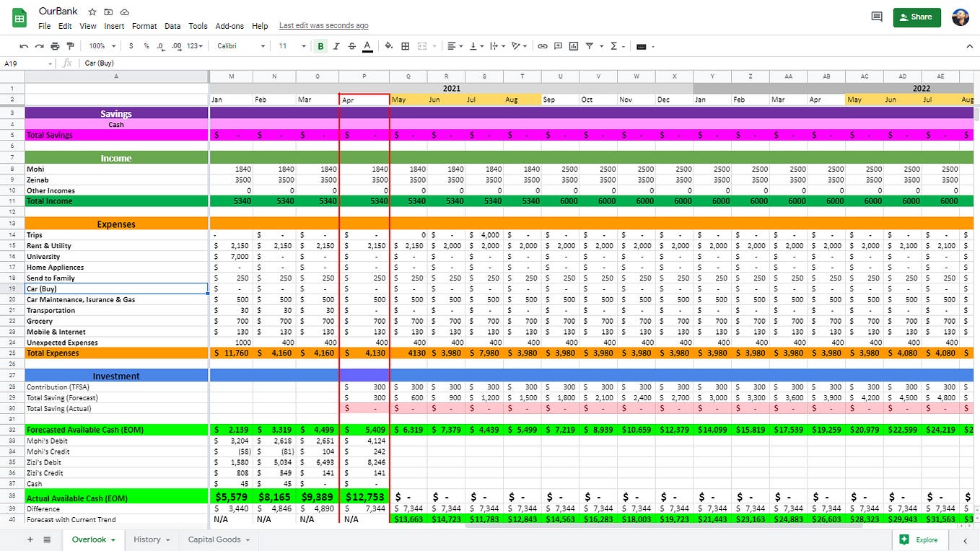Decrease decimal places icon
This screenshot has width=980, height=551.
(x=160, y=46)
